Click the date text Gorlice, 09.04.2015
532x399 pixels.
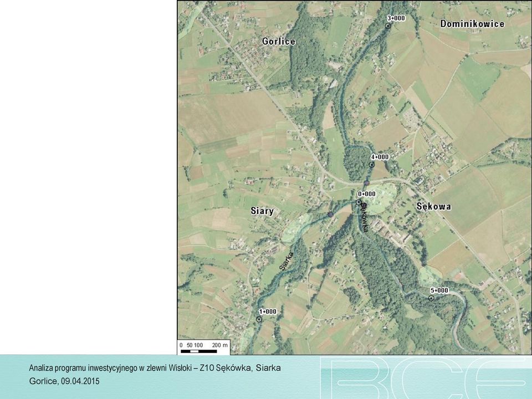(x=64, y=381)
